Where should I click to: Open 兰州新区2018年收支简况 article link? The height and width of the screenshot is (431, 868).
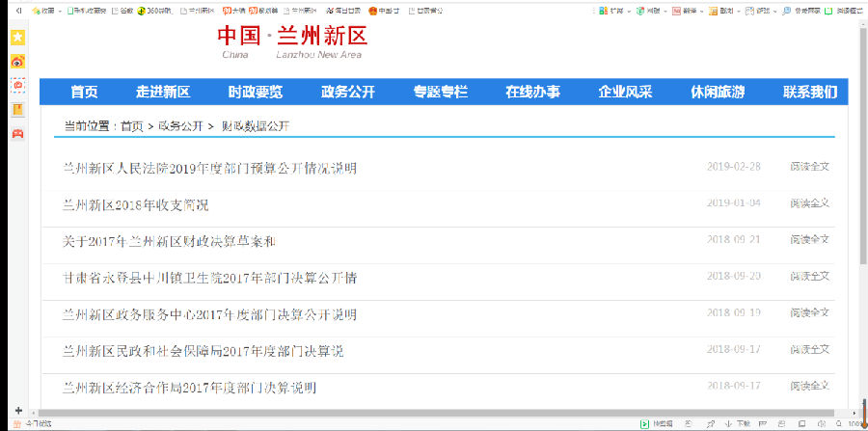(x=135, y=204)
